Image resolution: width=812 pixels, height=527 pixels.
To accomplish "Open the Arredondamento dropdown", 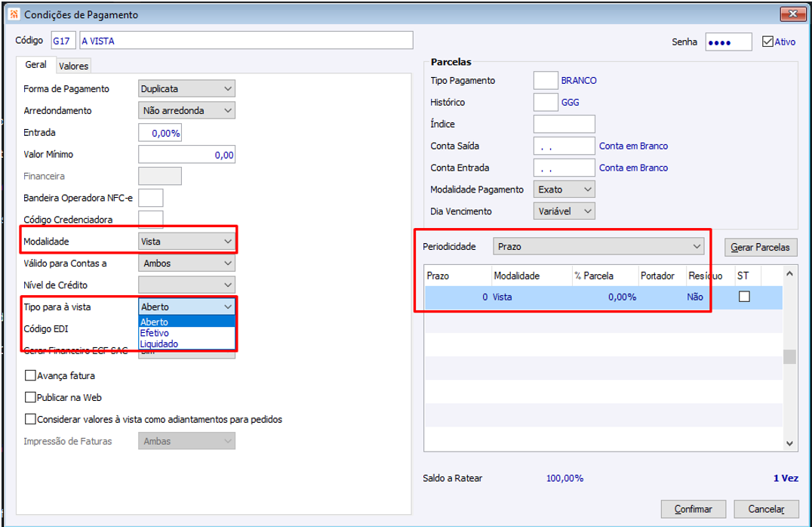I will 186,110.
